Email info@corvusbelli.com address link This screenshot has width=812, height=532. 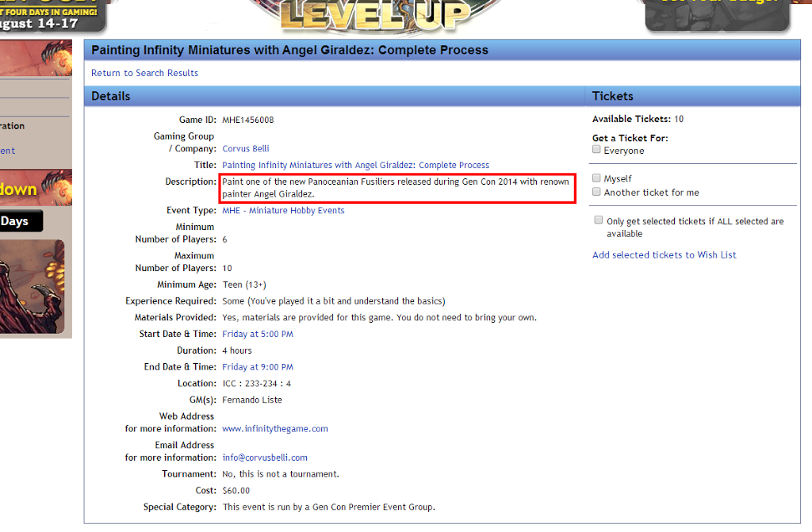[x=265, y=458]
